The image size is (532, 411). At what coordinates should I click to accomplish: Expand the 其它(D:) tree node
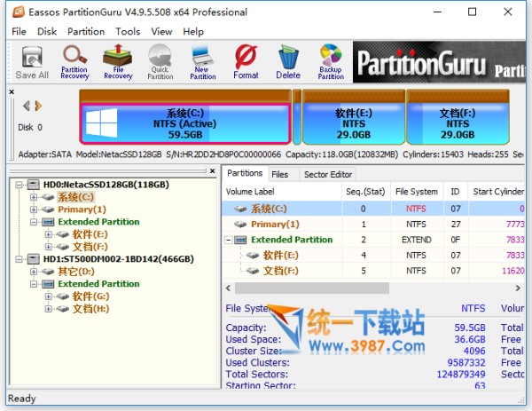(34, 272)
